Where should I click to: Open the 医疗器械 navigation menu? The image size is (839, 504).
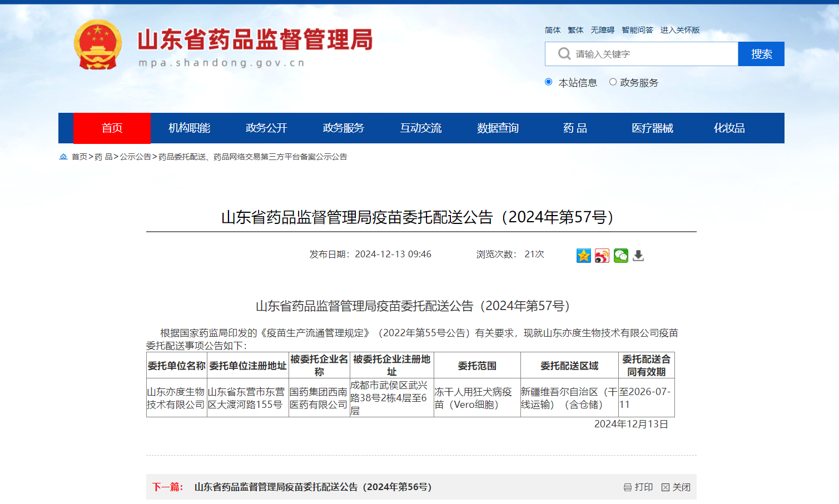coord(652,128)
